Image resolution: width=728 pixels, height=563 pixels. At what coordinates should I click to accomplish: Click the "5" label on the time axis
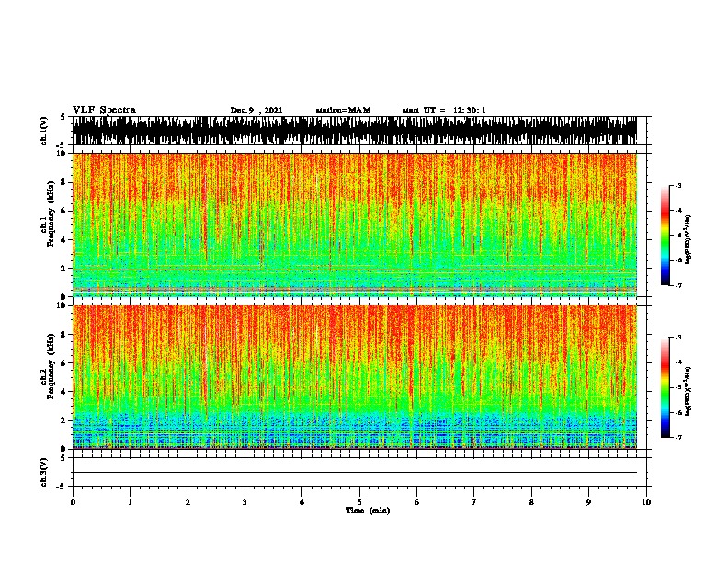[x=359, y=502]
